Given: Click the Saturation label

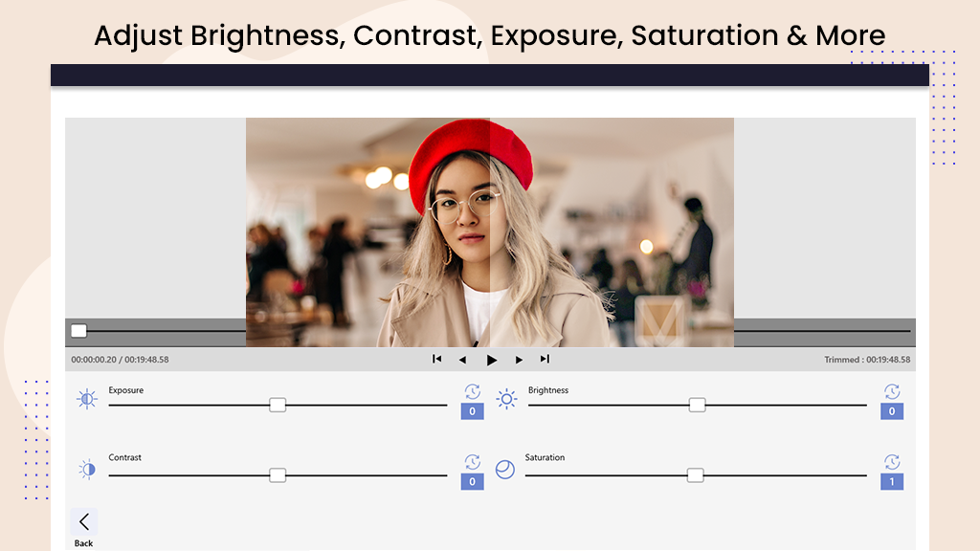Looking at the screenshot, I should [545, 457].
